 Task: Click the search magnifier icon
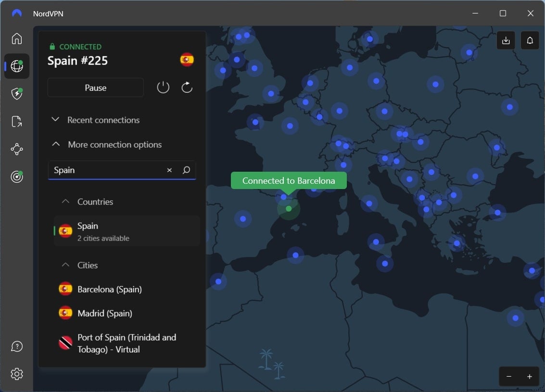(x=186, y=170)
